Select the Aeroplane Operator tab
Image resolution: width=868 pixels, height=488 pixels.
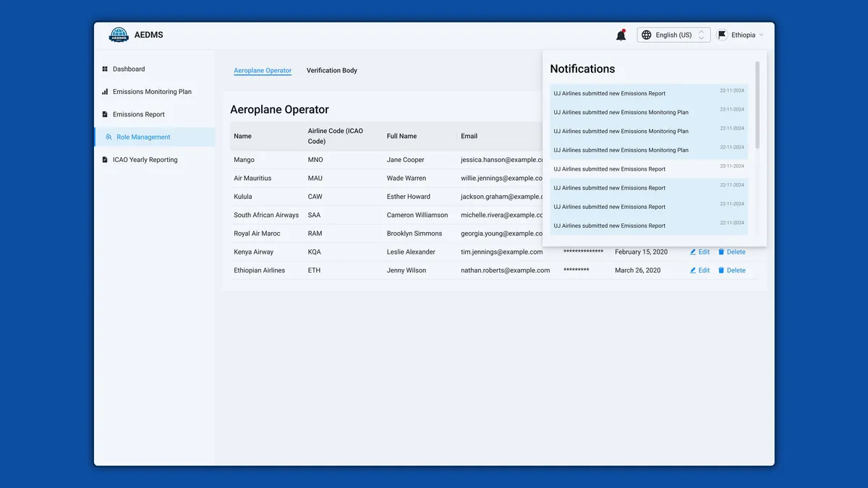click(x=263, y=71)
